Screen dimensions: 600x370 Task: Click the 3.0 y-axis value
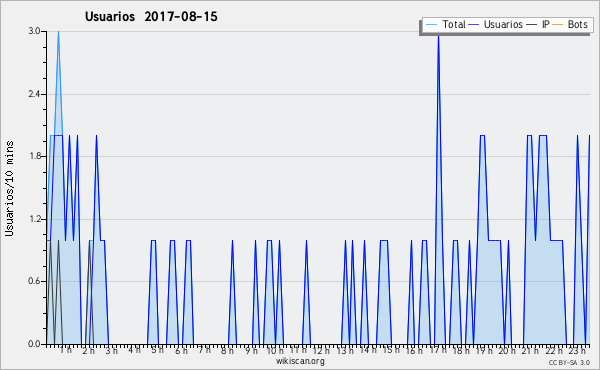pos(34,31)
